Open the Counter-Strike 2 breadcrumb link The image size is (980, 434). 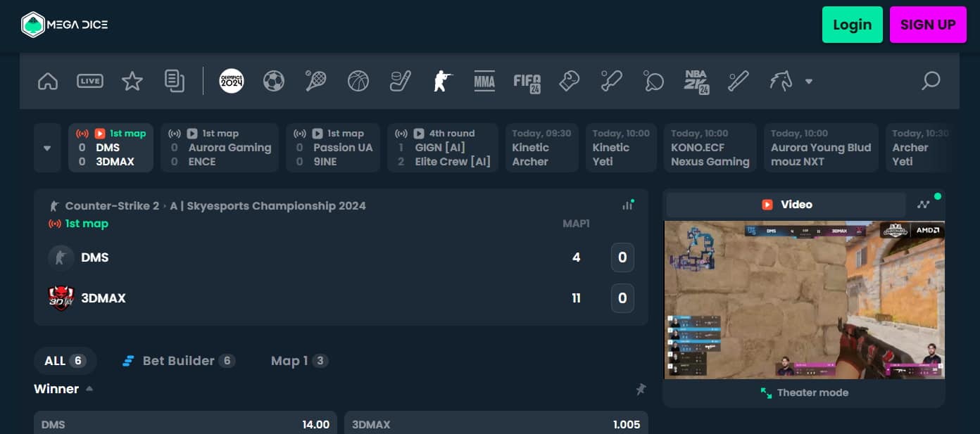click(x=112, y=206)
